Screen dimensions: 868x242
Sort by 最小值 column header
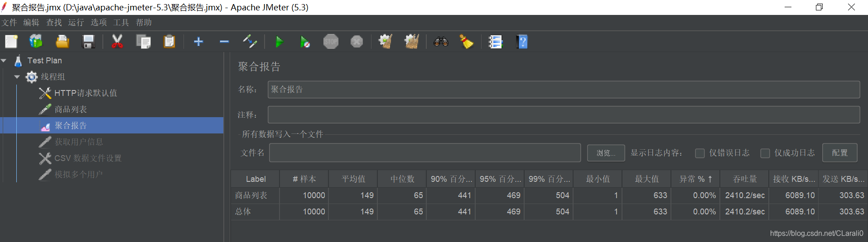tap(598, 179)
